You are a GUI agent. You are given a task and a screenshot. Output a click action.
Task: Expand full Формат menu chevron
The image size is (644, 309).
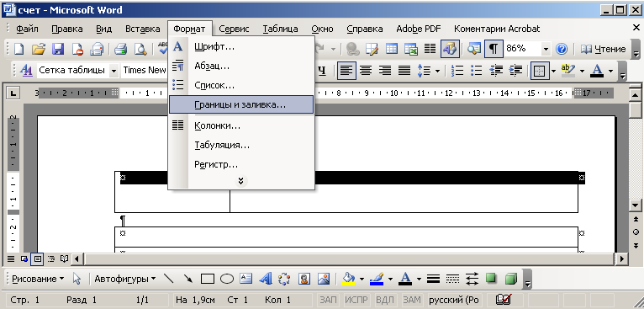pos(241,181)
